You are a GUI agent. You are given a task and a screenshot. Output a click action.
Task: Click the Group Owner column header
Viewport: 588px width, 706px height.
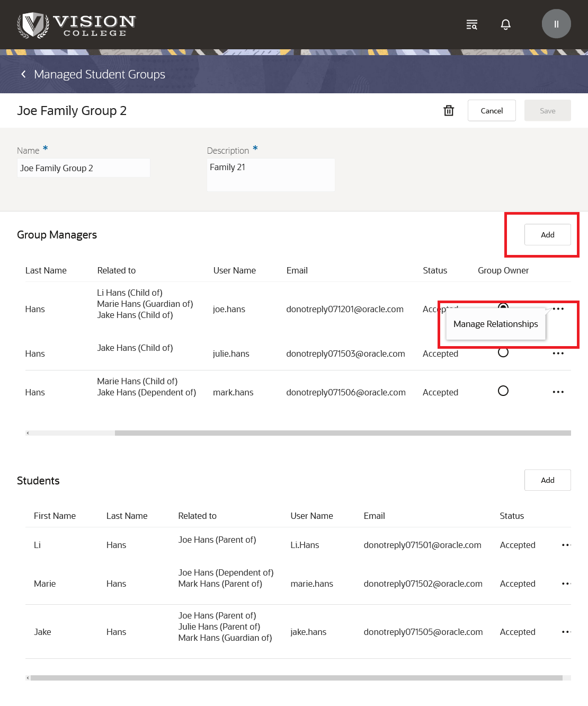(503, 270)
